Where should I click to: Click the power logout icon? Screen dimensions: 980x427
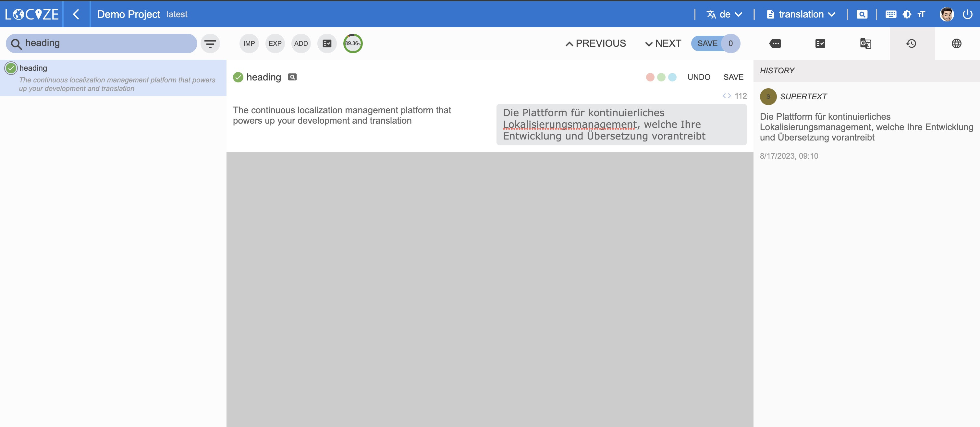pos(967,15)
